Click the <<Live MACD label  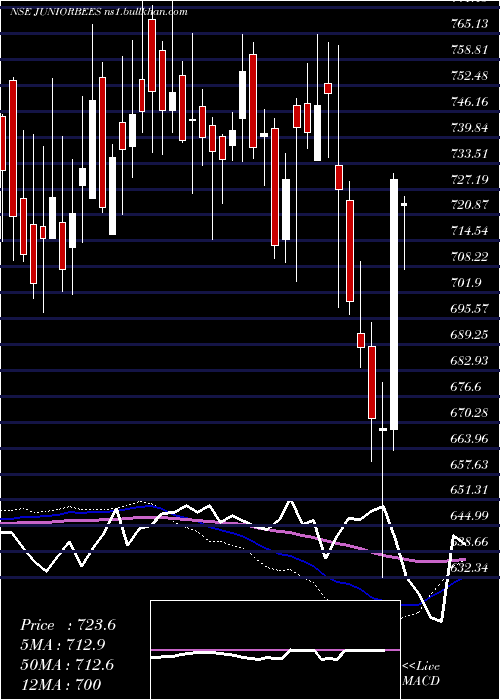(421, 674)
